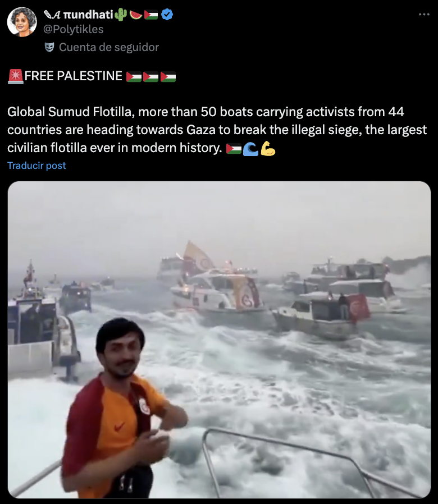The width and height of the screenshot is (438, 504).
Task: Play the flotilla video
Action: tap(219, 340)
